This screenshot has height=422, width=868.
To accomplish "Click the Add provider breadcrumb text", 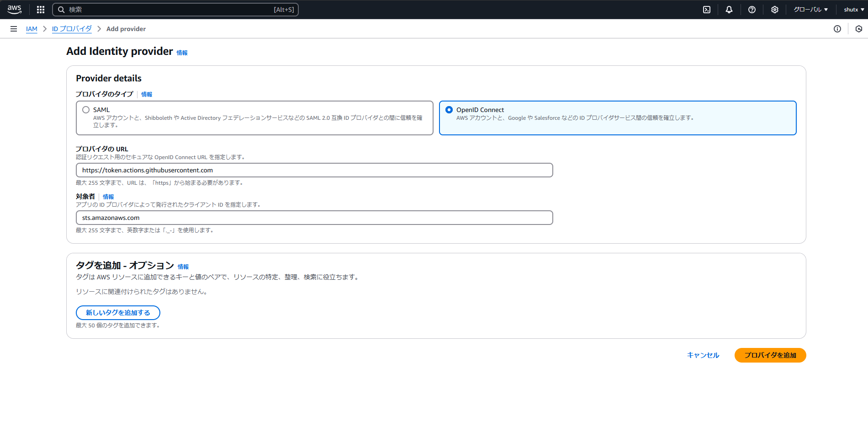I will (x=126, y=29).
